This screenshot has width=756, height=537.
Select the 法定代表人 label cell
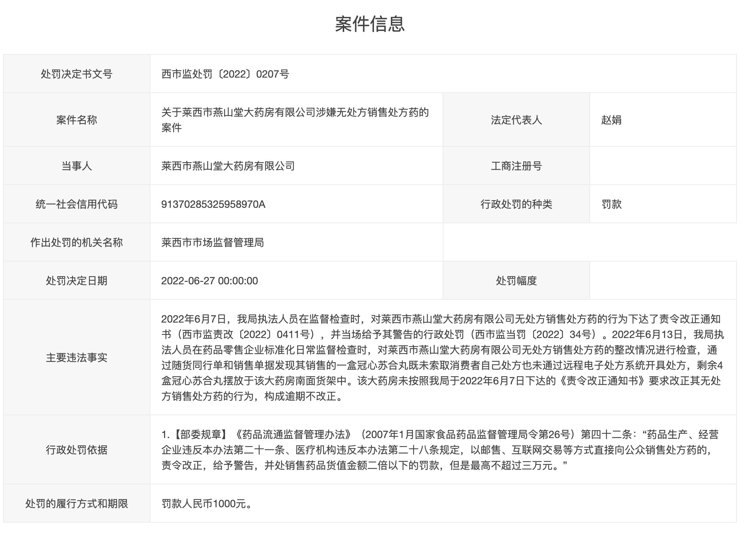pos(517,120)
